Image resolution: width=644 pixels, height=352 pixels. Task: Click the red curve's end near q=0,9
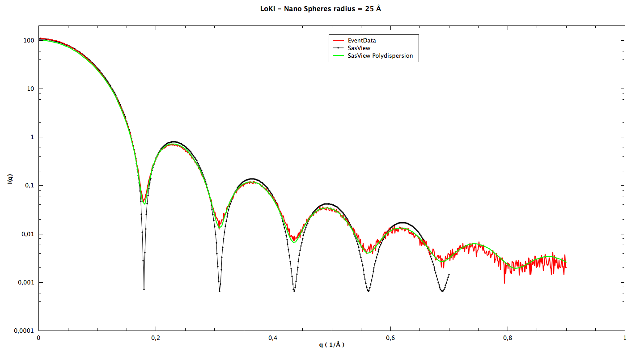(x=566, y=267)
